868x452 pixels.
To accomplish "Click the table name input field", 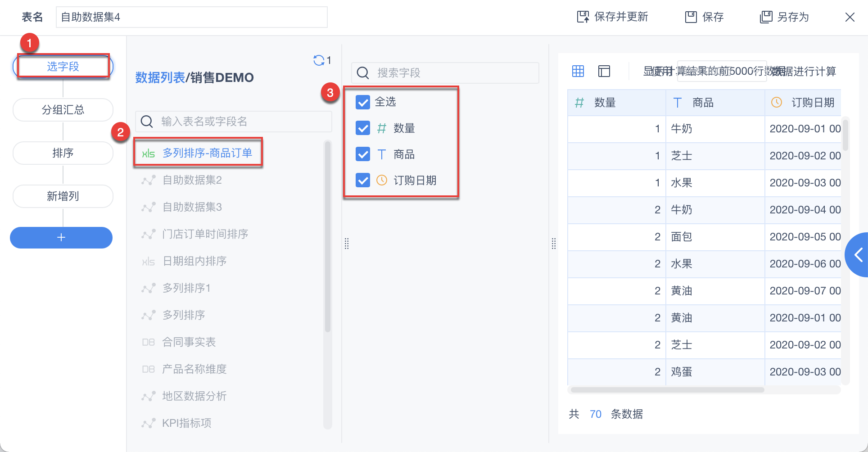I will (x=191, y=17).
